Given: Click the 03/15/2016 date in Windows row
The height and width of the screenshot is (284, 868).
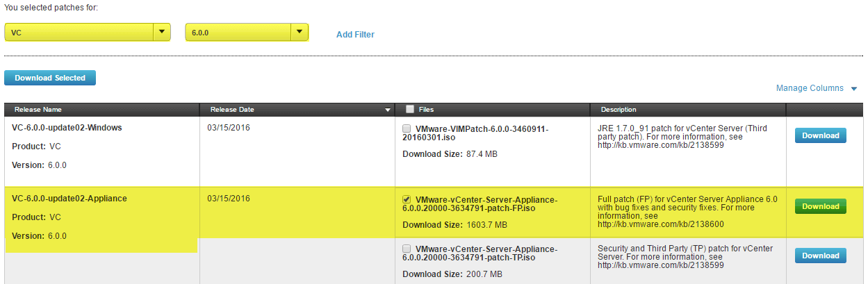Looking at the screenshot, I should [x=229, y=128].
